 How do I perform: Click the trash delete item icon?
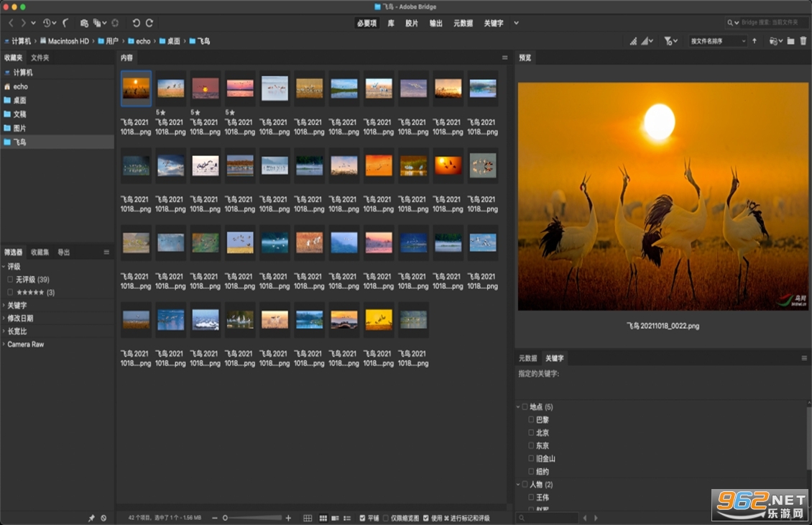(x=803, y=41)
